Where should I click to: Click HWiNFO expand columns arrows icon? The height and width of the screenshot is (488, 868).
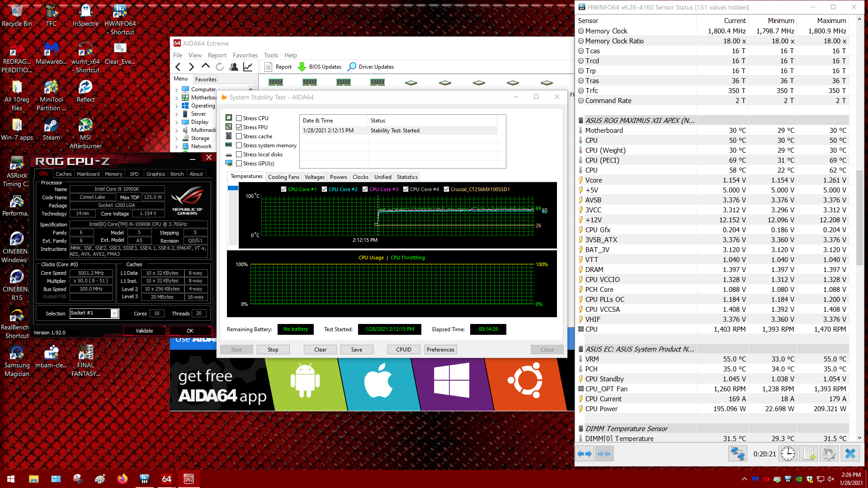pyautogui.click(x=585, y=454)
